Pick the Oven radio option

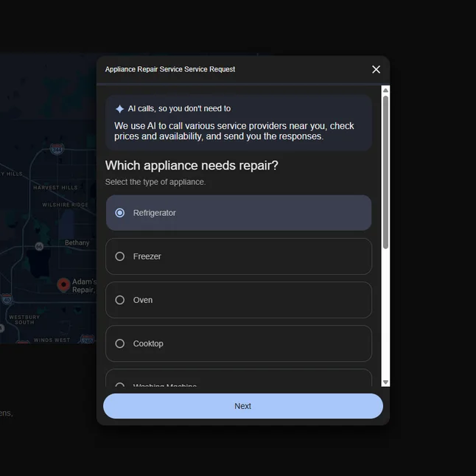(239, 300)
